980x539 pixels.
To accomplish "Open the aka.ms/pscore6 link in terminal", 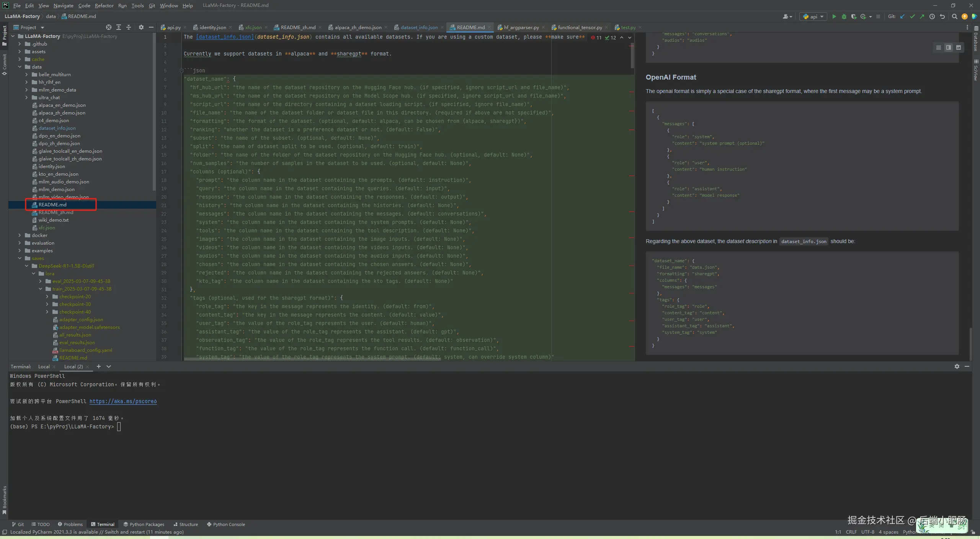I will point(123,401).
